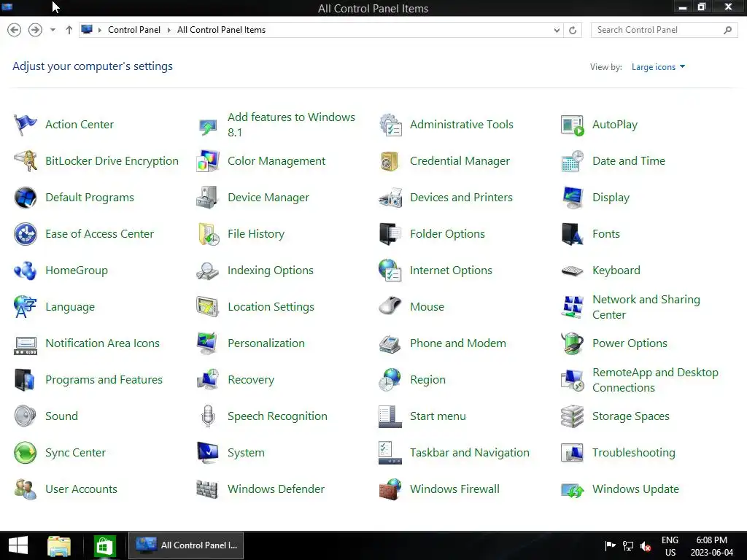Viewport: 747px width, 560px height.
Task: Click the File History folder icon
Action: pos(208,234)
